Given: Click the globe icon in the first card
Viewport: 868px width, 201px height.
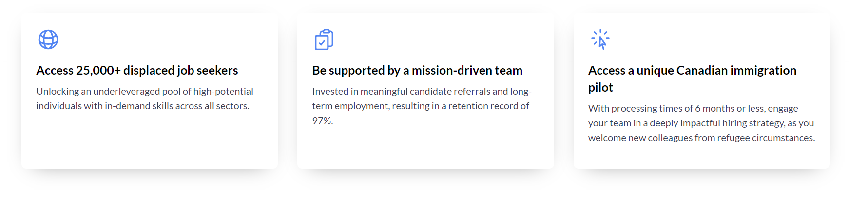Looking at the screenshot, I should pos(48,40).
